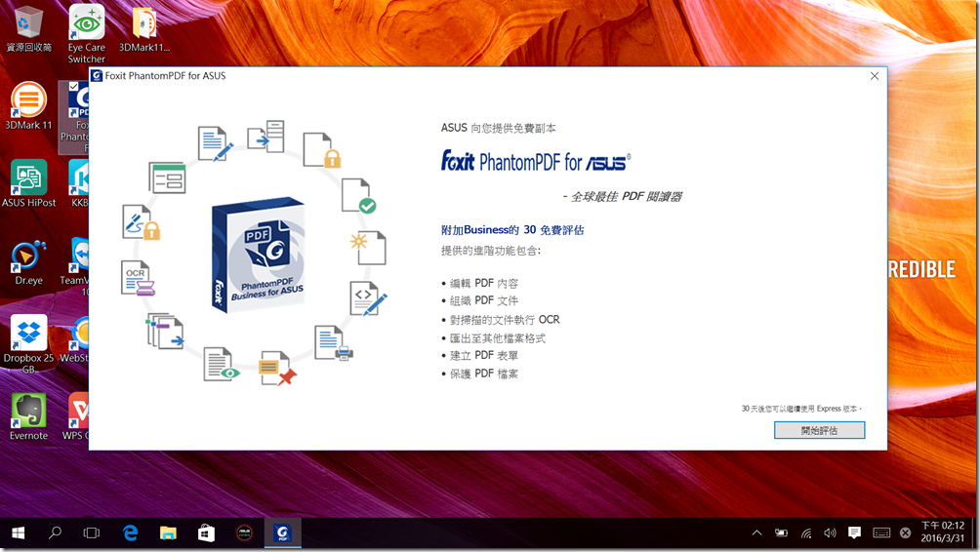Close the Foxit PhantomPDF for ASUS dialog
This screenshot has height=552, width=980.
[875, 76]
